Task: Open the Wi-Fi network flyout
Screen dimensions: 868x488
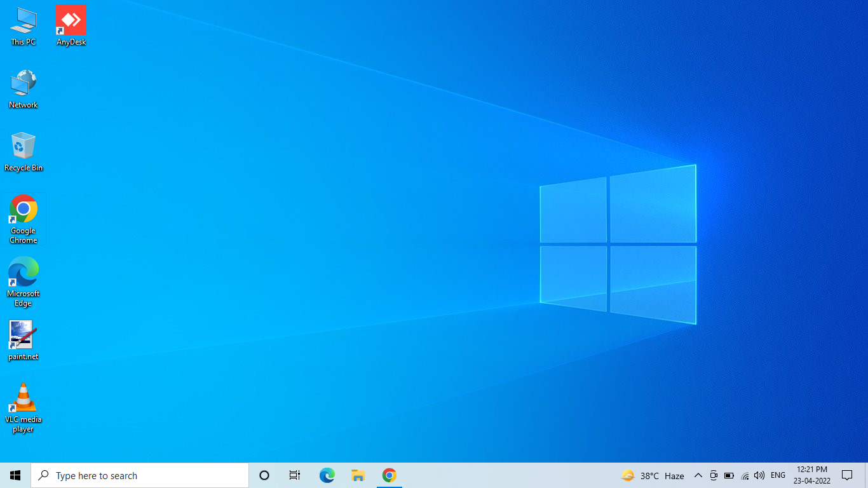Action: click(745, 475)
